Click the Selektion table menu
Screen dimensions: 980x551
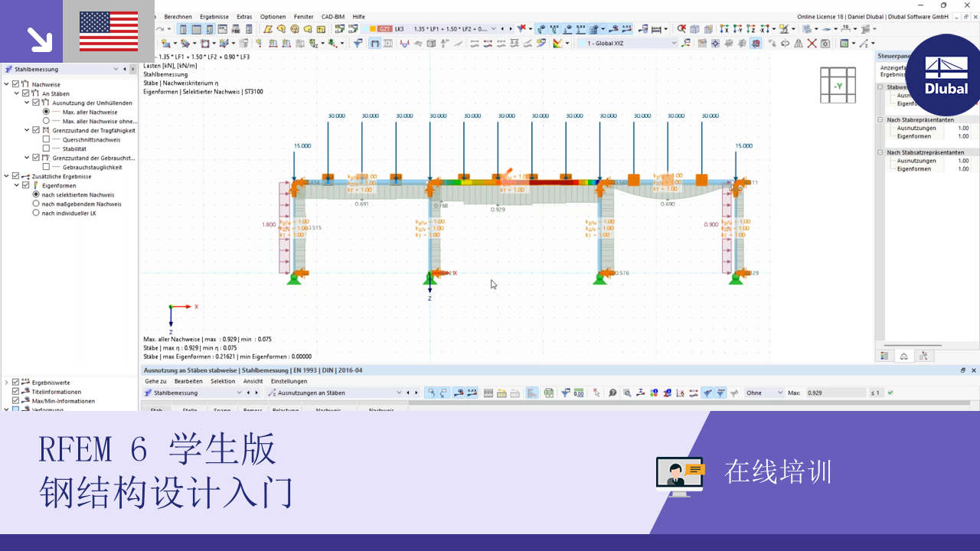pos(223,381)
